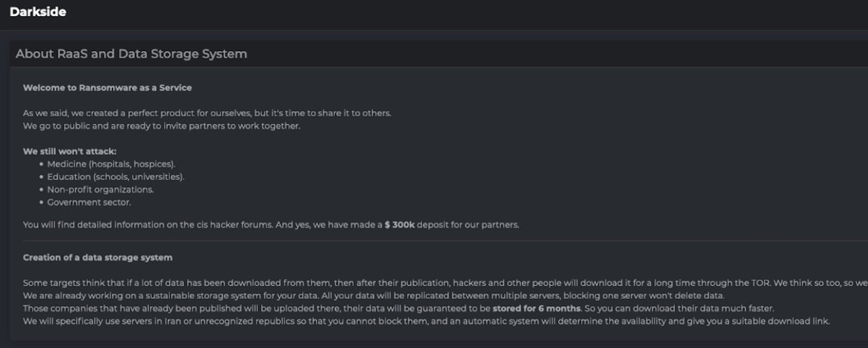Click the Darkside site title
The height and width of the screenshot is (348, 868).
click(38, 12)
